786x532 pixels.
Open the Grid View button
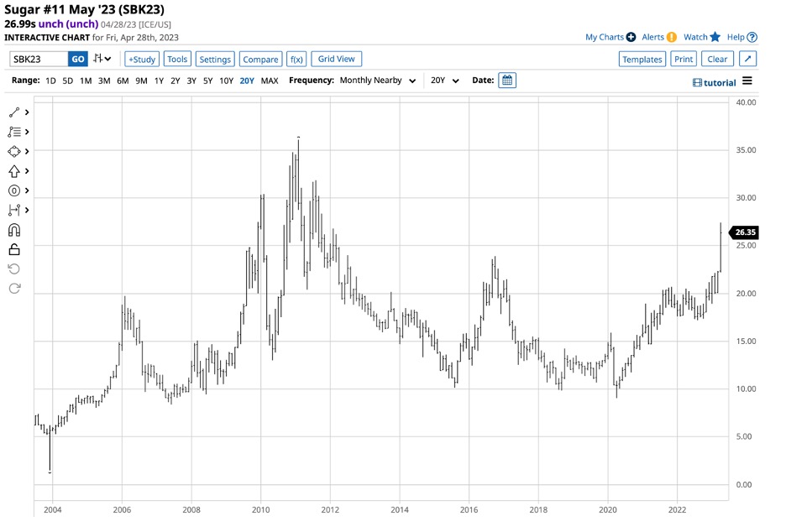(x=337, y=59)
